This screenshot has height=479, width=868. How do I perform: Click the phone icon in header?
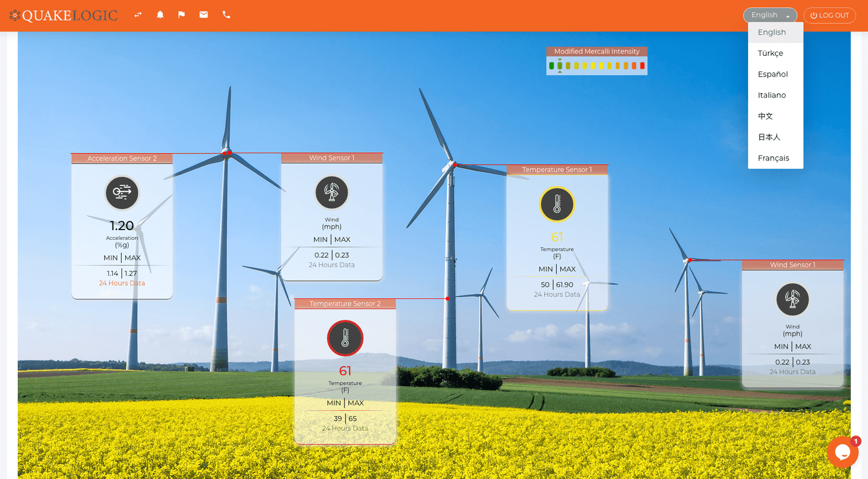(226, 15)
